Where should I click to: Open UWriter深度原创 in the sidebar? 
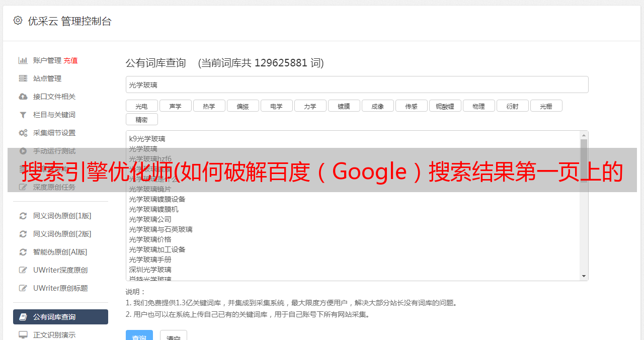click(x=60, y=270)
